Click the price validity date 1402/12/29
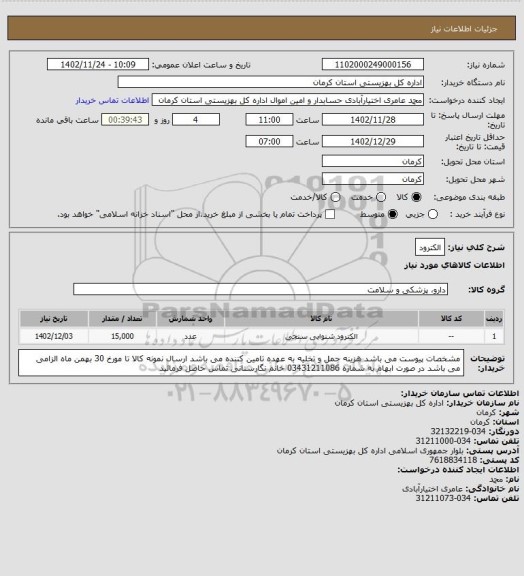The width and height of the screenshot is (524, 576). pos(373,141)
